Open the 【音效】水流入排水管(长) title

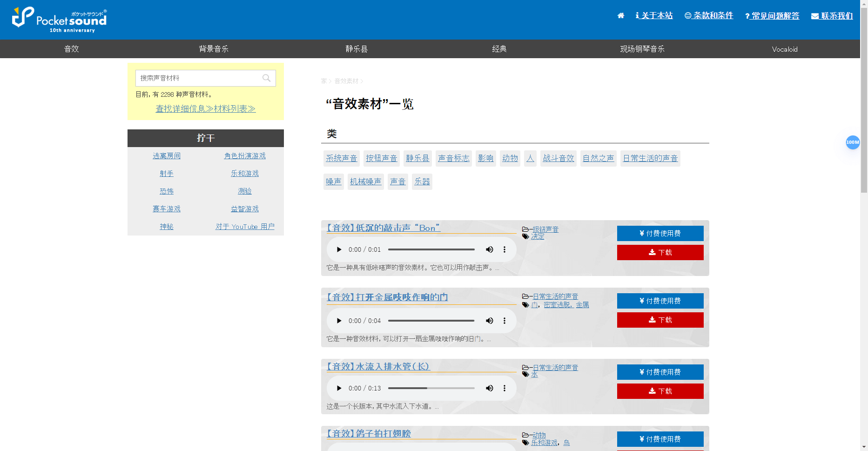click(x=378, y=367)
